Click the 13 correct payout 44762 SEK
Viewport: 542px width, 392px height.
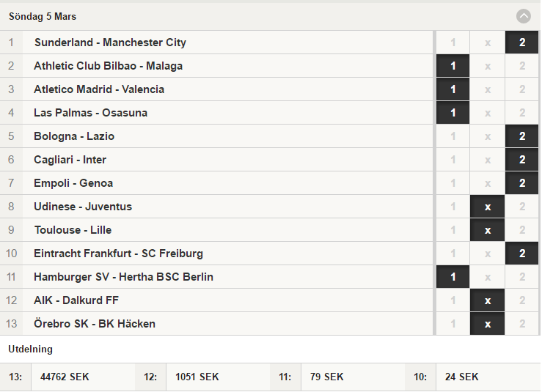click(65, 377)
